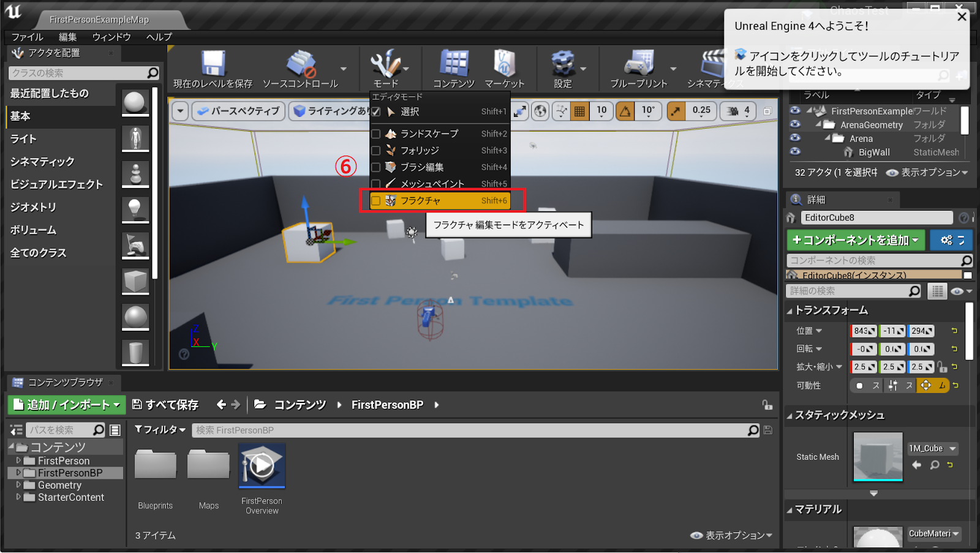Use selected asset arrow for Static Mesh
Viewport: 980px width, 553px height.
coord(916,465)
